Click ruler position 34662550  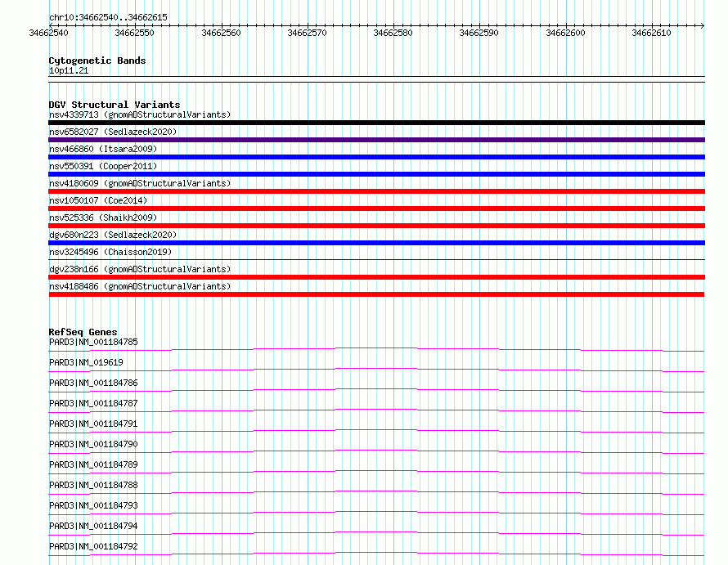135,33
